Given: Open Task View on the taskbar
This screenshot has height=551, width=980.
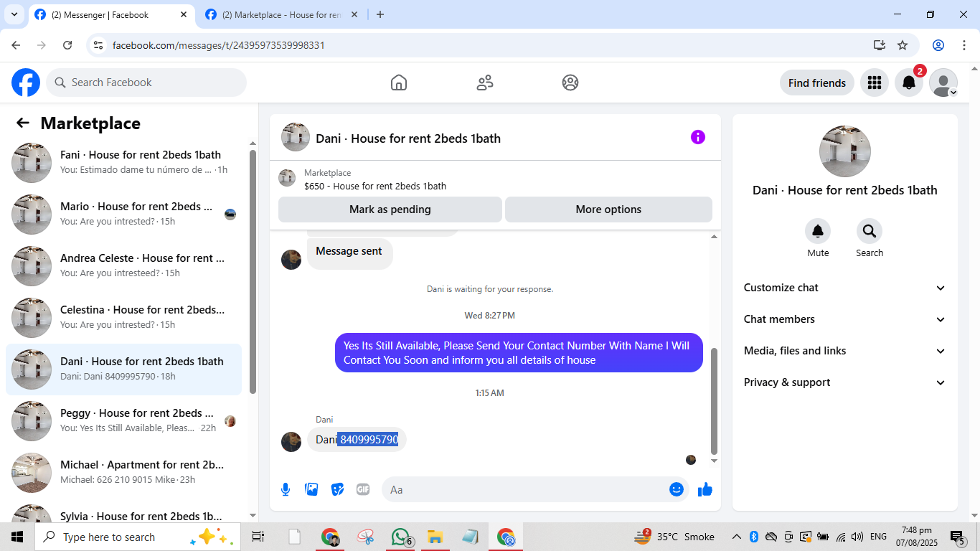Looking at the screenshot, I should (x=258, y=537).
